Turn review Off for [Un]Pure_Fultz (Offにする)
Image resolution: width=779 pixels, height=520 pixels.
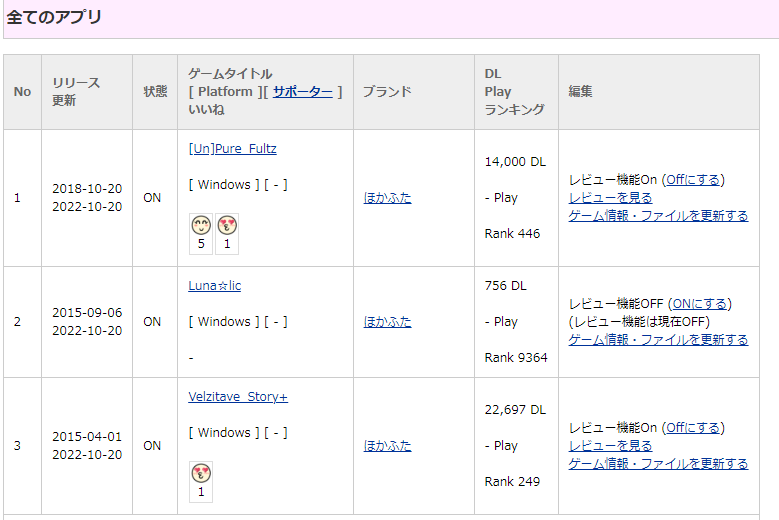[693, 179]
